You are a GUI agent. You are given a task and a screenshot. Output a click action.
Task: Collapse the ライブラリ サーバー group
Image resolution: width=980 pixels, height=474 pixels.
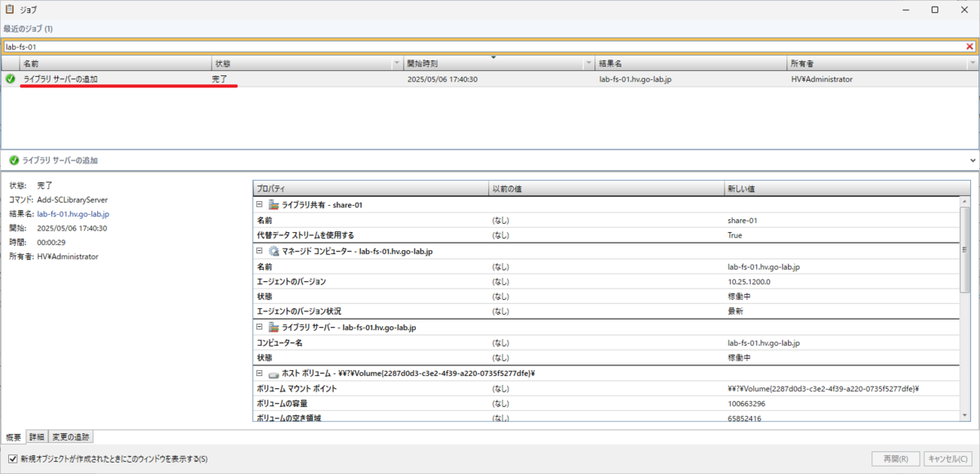259,327
